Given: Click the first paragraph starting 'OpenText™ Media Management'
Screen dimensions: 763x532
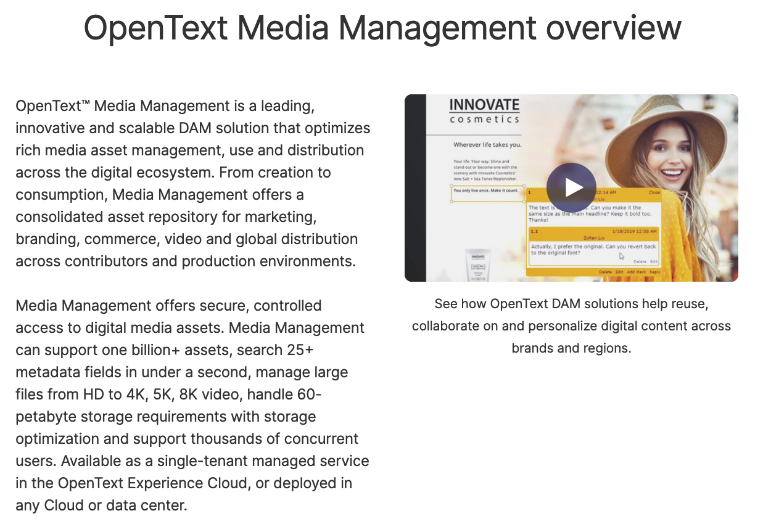Looking at the screenshot, I should (x=193, y=184).
